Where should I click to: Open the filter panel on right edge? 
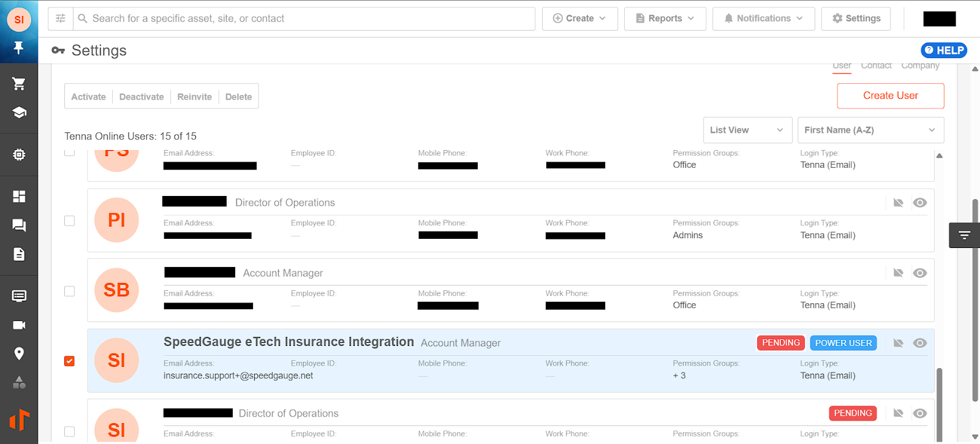click(x=964, y=235)
